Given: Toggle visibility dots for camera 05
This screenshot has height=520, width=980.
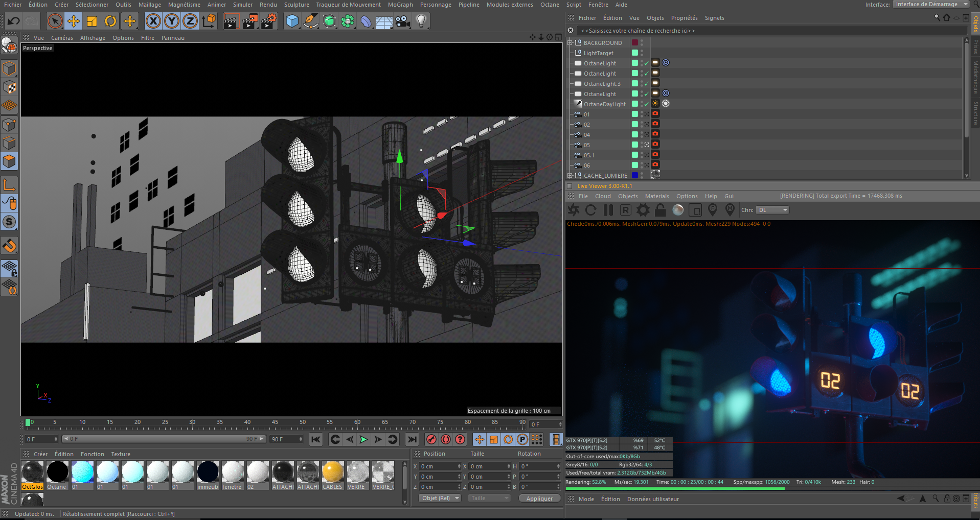Looking at the screenshot, I should pyautogui.click(x=642, y=145).
